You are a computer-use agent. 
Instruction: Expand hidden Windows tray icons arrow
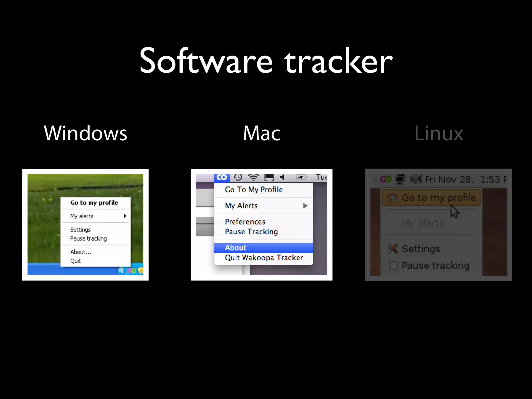[x=122, y=271]
